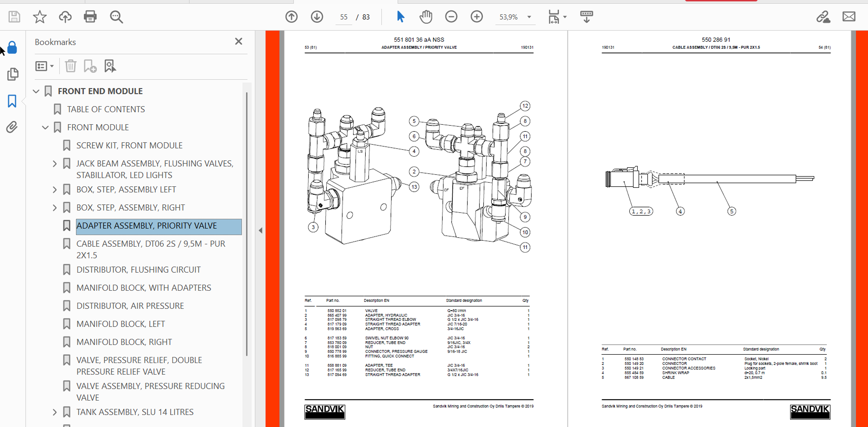Open the zoom level dropdown
The height and width of the screenshot is (427, 868).
pyautogui.click(x=529, y=17)
